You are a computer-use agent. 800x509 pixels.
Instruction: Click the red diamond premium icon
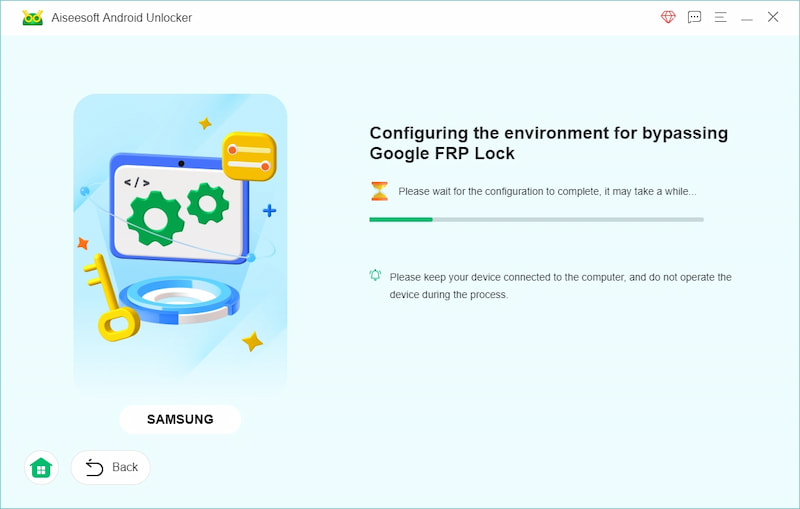tap(668, 17)
